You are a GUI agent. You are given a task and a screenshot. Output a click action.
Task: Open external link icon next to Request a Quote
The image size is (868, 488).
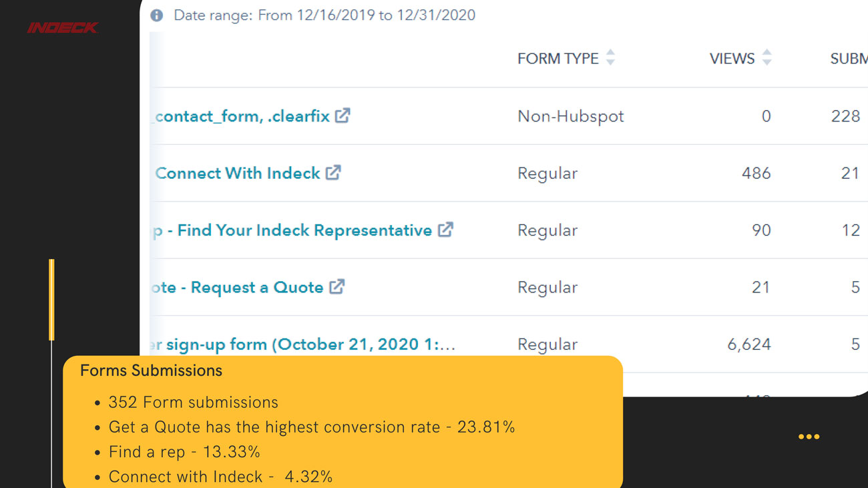click(337, 287)
